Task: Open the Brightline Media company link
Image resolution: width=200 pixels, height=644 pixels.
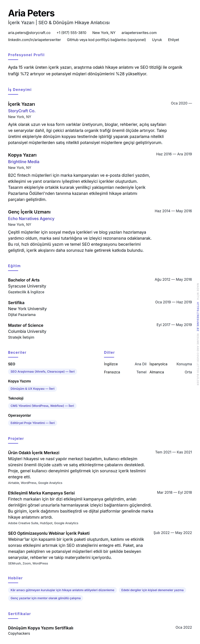Action: 24,162
